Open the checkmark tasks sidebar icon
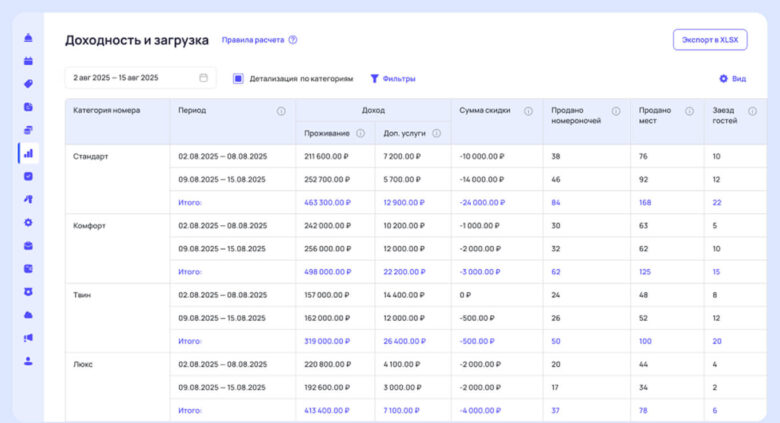Screen dimensions: 780x423 coord(28,176)
